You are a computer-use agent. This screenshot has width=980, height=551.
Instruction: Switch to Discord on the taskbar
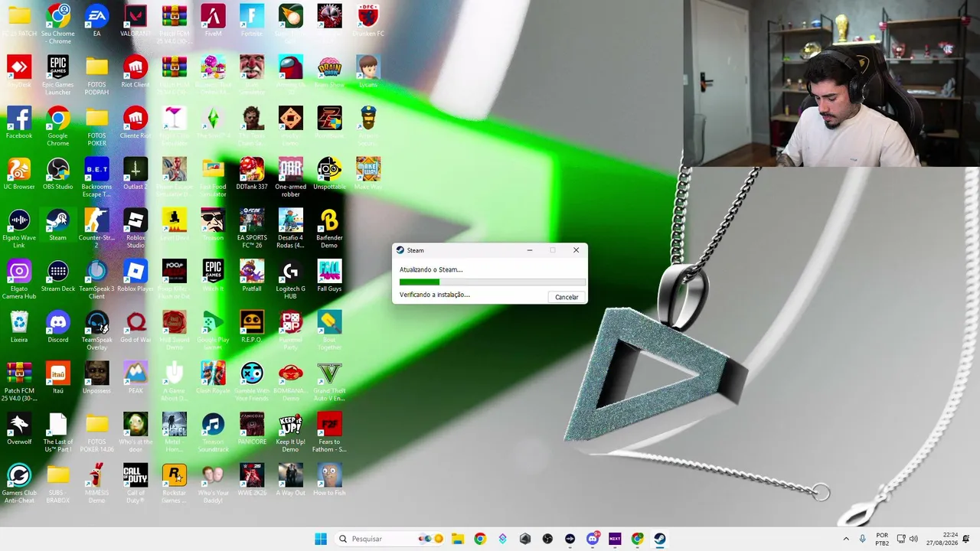pyautogui.click(x=593, y=539)
